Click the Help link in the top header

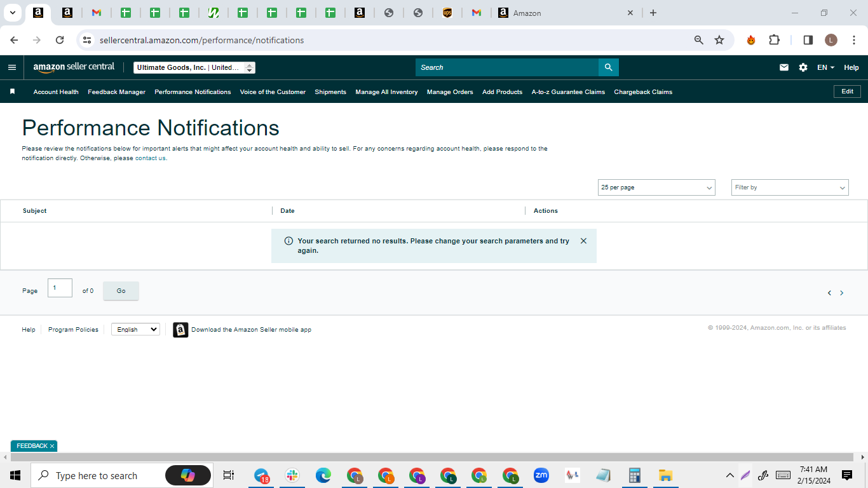pyautogui.click(x=851, y=67)
